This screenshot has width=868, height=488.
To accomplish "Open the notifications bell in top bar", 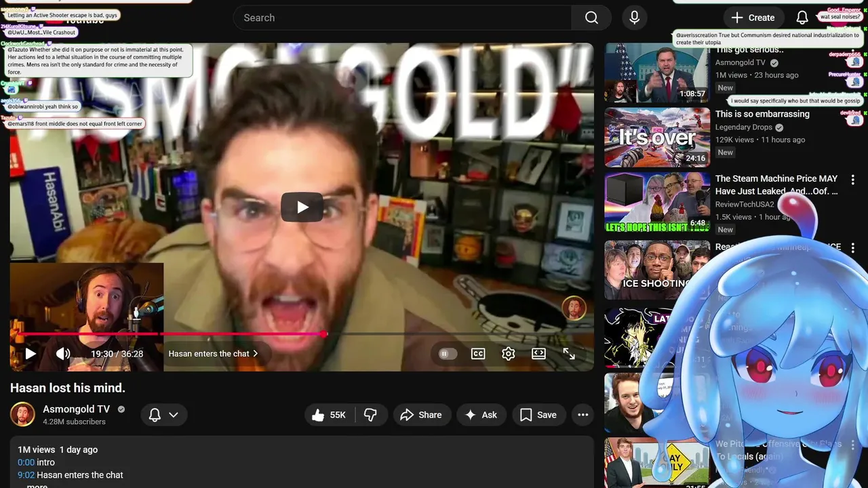I will [x=802, y=18].
